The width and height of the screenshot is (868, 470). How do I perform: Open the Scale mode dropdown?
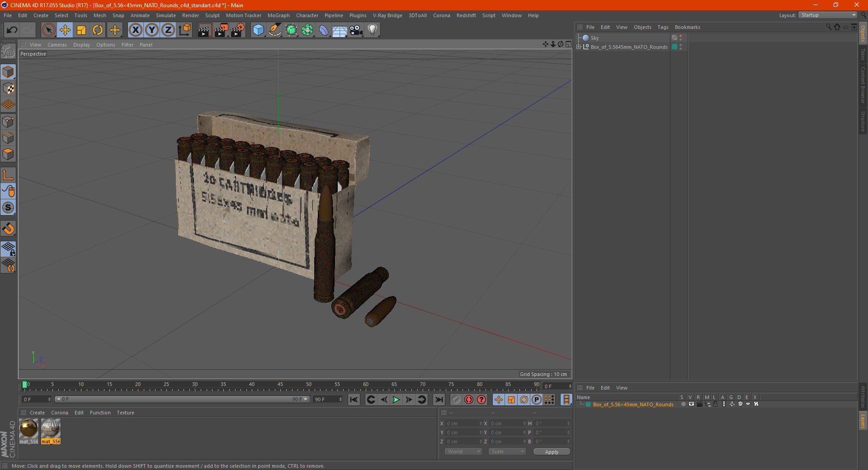click(x=507, y=451)
